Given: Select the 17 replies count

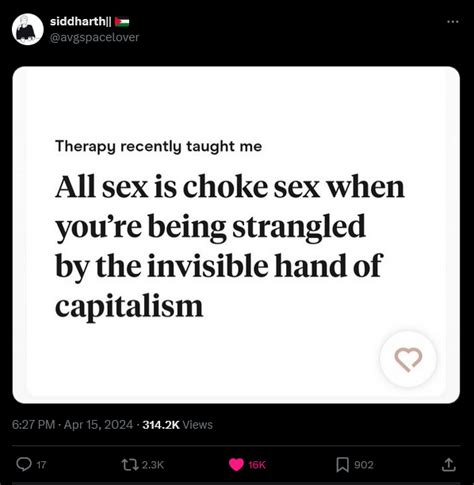Looking at the screenshot, I should pyautogui.click(x=41, y=465).
